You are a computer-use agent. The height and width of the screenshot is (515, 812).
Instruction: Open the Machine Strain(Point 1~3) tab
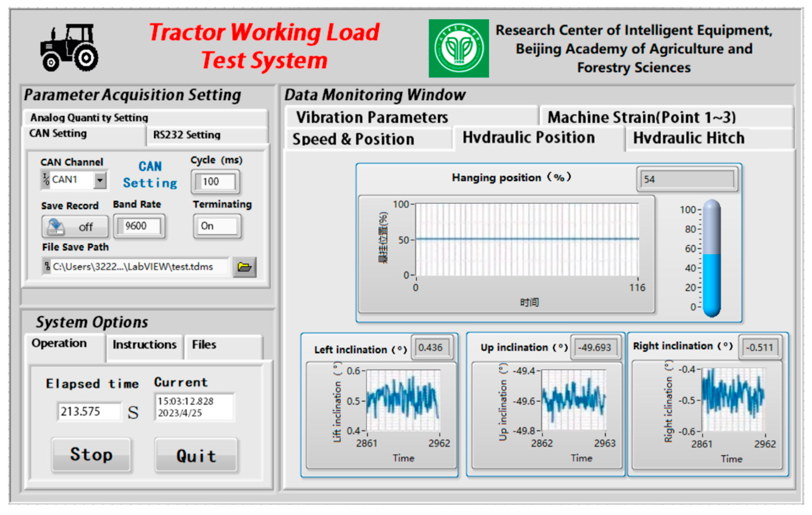641,117
